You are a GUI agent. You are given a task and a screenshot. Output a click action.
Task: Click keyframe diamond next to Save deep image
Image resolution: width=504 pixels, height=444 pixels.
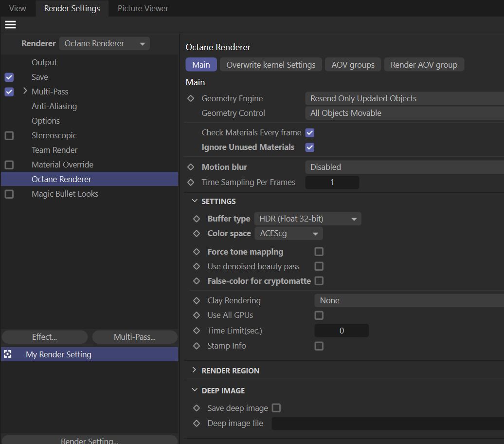click(197, 408)
